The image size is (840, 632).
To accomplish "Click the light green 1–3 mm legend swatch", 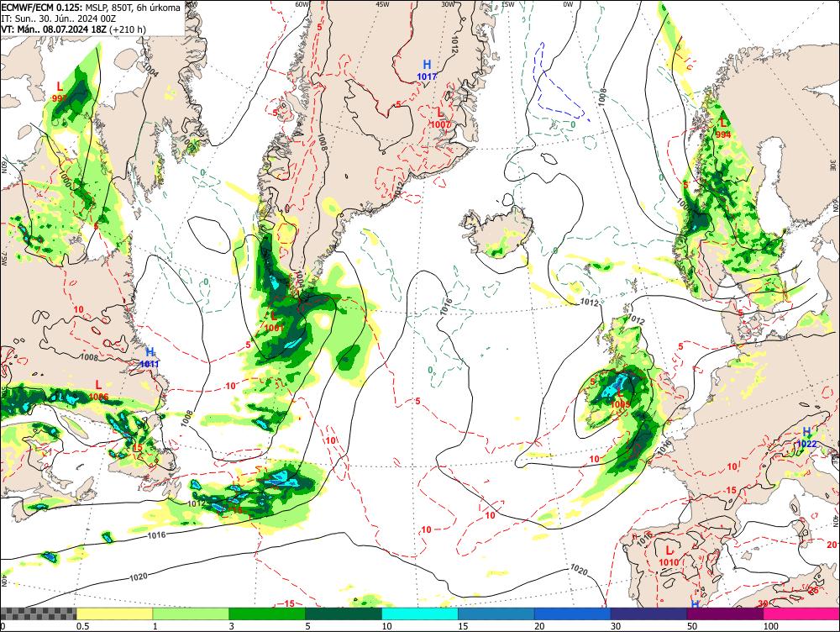I will click(x=191, y=614).
